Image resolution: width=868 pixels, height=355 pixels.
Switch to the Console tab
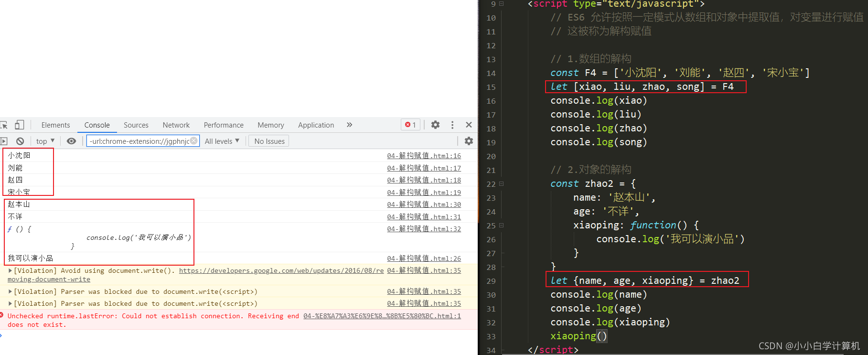97,125
